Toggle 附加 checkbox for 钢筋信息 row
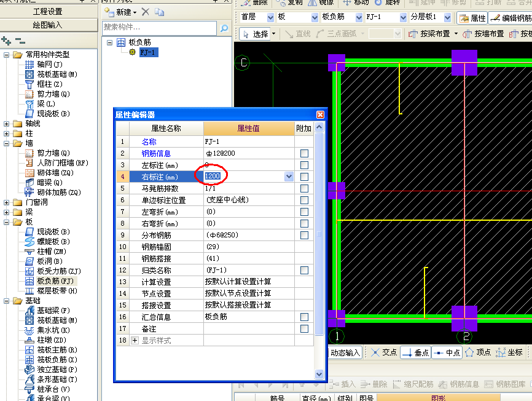 [x=304, y=154]
